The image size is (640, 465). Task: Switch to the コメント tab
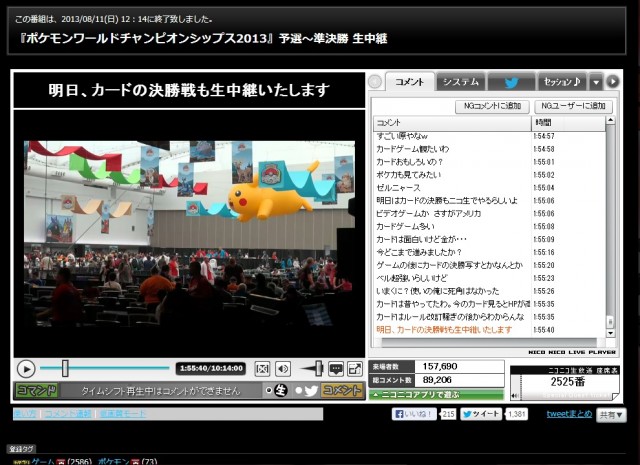409,82
